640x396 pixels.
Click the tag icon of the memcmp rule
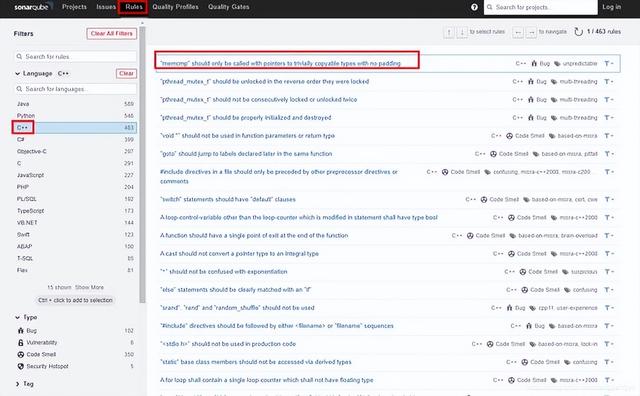point(557,63)
